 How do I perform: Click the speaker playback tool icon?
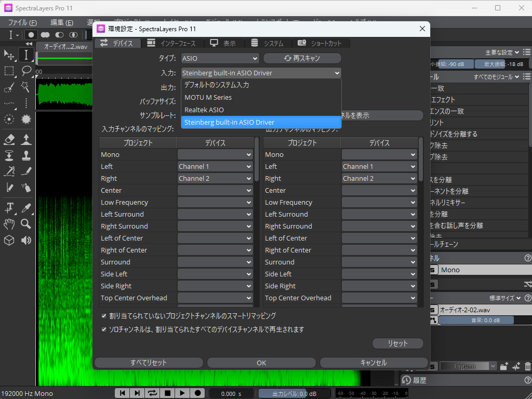[26, 240]
